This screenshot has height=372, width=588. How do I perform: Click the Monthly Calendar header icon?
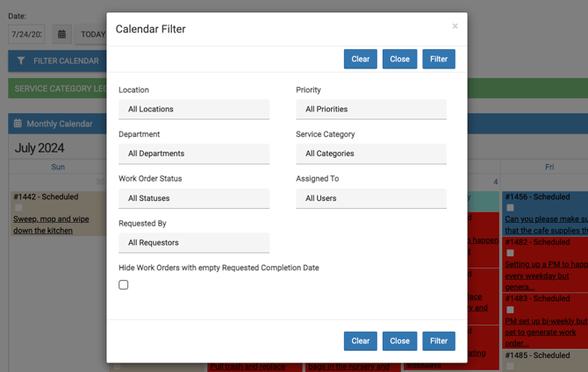[x=18, y=124]
